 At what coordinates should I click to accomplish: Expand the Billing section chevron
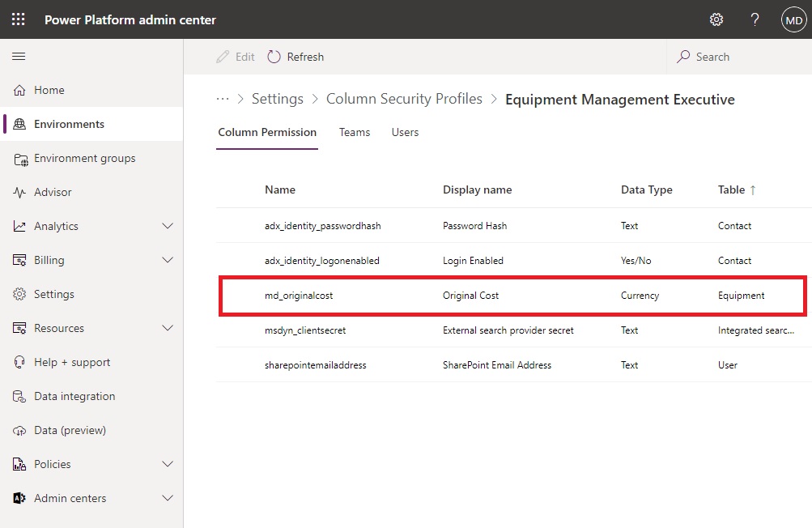(168, 260)
